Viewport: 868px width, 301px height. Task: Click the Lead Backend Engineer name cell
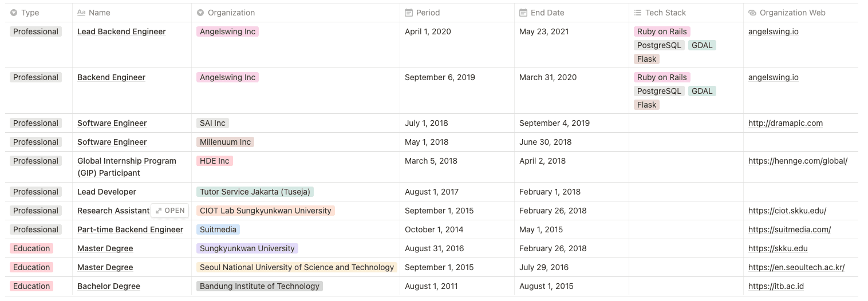tap(121, 31)
